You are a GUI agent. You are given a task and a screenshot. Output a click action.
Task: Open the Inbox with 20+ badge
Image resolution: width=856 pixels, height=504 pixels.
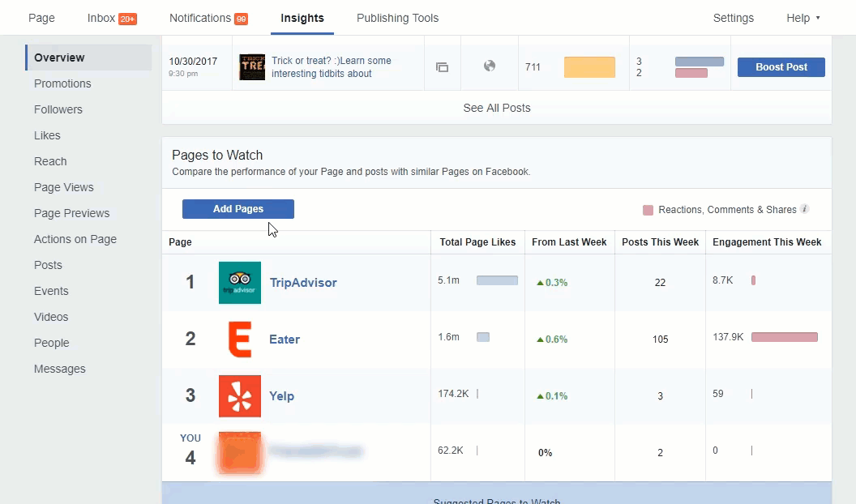[111, 18]
